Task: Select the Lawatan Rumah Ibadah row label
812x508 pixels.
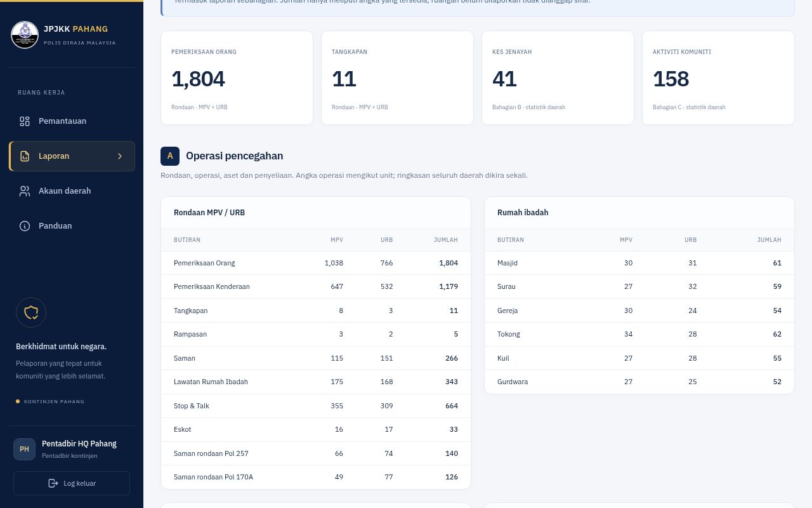Action: 211,382
